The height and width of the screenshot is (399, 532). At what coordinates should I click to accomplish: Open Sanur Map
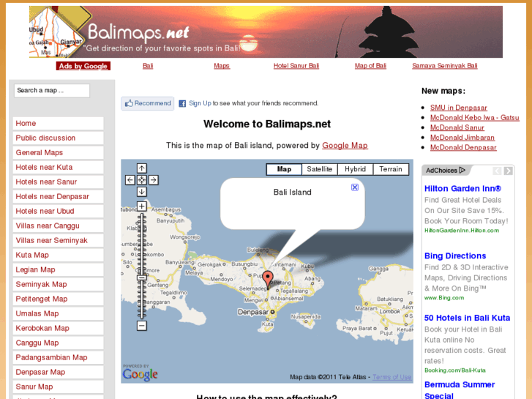(58, 386)
